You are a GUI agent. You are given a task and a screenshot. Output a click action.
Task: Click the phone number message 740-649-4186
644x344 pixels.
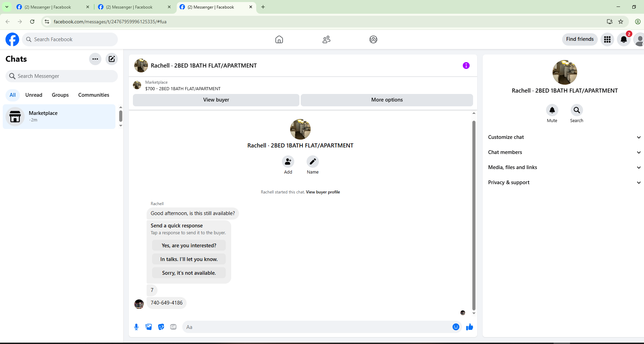pyautogui.click(x=166, y=303)
